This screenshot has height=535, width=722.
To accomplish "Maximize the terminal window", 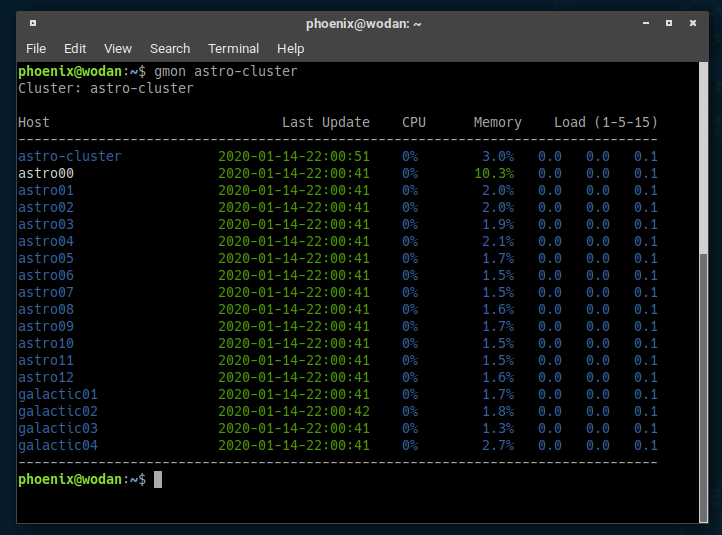I will [x=669, y=23].
